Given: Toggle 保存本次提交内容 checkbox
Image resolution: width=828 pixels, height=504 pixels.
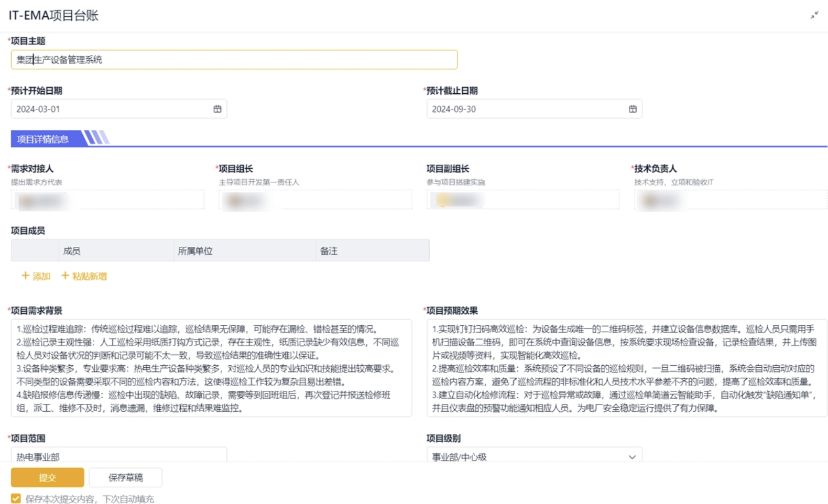Looking at the screenshot, I should (16, 498).
